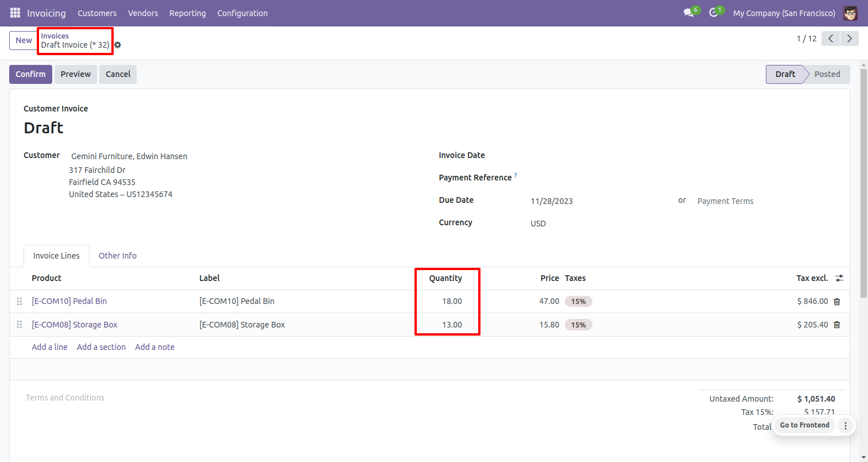Open the Reporting menu
The image size is (868, 462).
[x=187, y=13]
